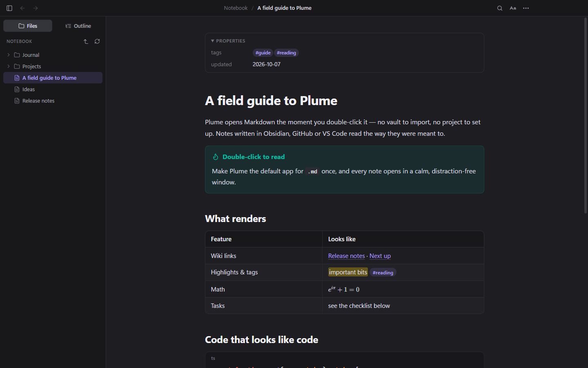Toggle the sidebar panel icon

click(9, 8)
